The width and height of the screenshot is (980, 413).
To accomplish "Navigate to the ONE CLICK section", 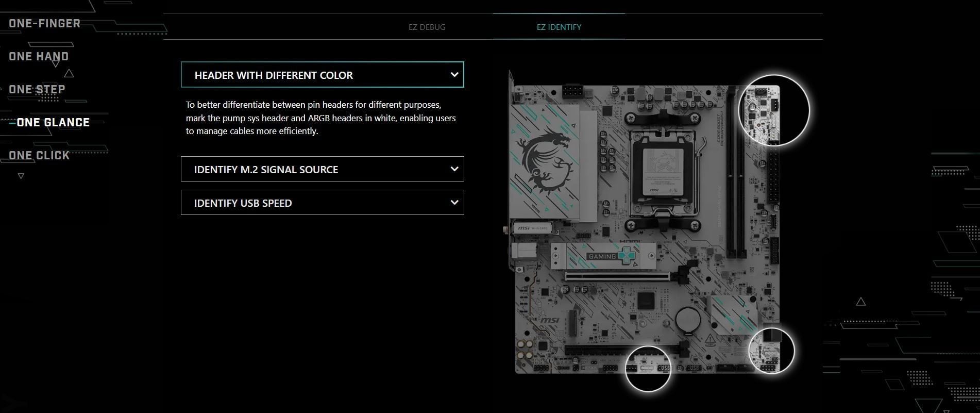I will 39,156.
